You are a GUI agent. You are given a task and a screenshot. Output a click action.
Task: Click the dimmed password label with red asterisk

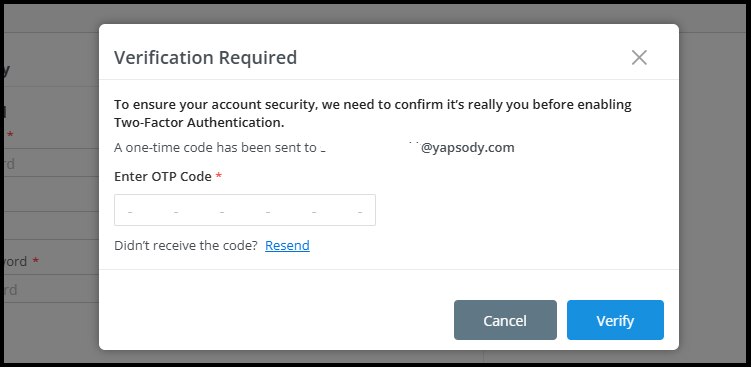pos(22,262)
